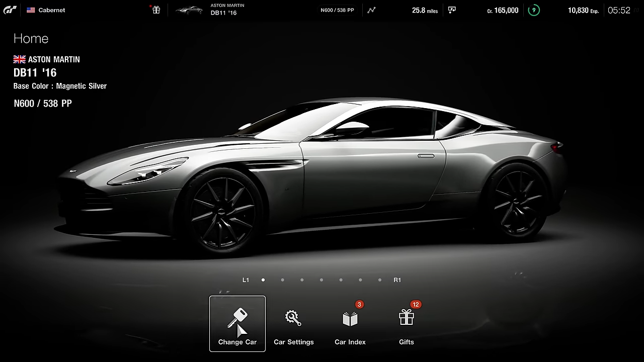Click the ASTON MARTIN DB11 '16 label in top bar
The height and width of the screenshot is (362, 644).
(x=227, y=9)
